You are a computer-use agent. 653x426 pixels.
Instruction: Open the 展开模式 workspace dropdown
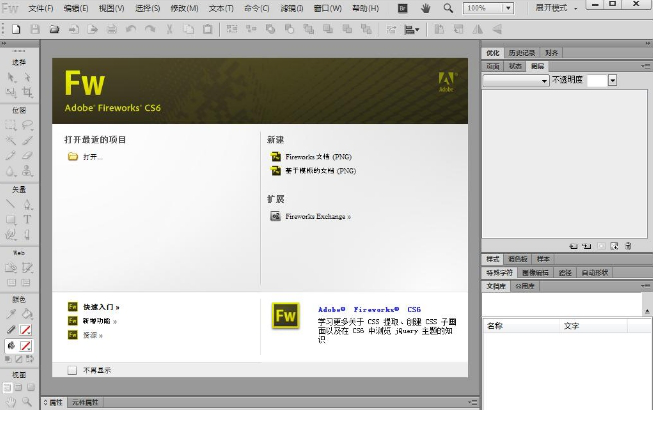pos(556,8)
